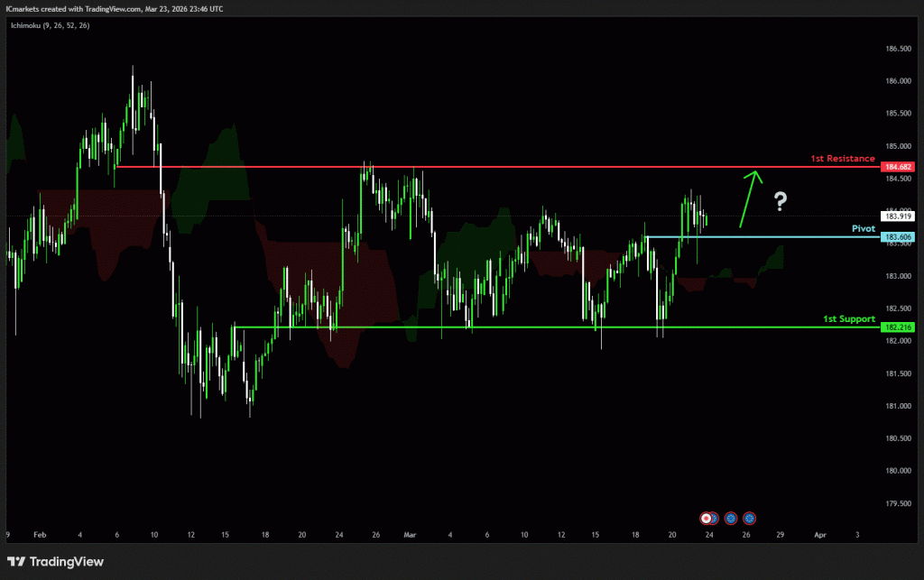Click the Japan flag economic event icon
This screenshot has width=924, height=580.
pyautogui.click(x=707, y=519)
